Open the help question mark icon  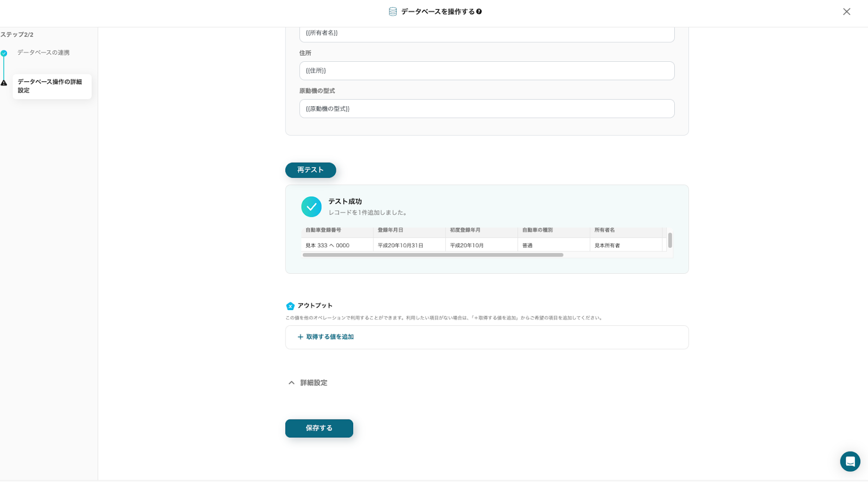[x=479, y=11]
